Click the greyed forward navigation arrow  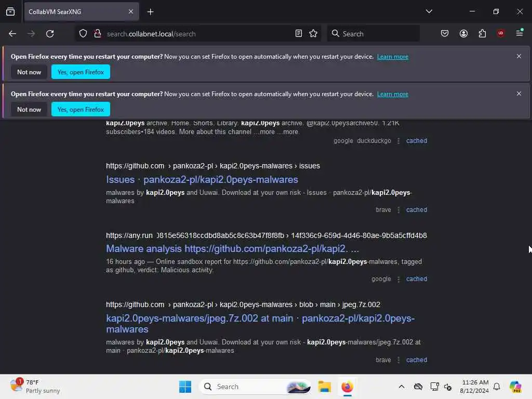point(31,34)
